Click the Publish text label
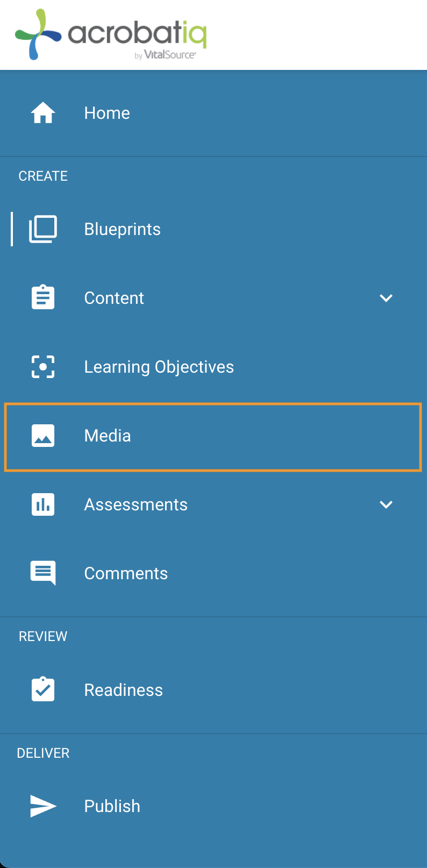 pos(112,806)
